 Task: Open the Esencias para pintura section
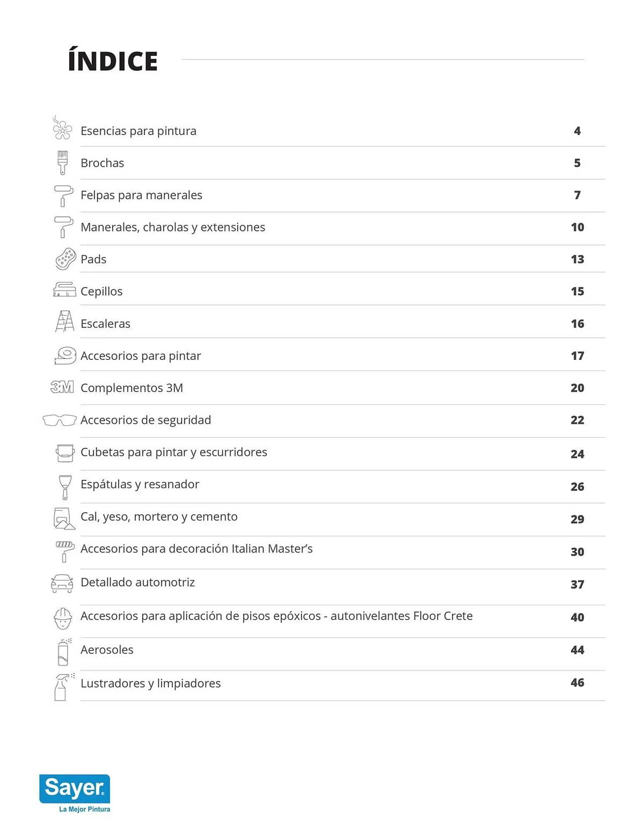click(138, 131)
